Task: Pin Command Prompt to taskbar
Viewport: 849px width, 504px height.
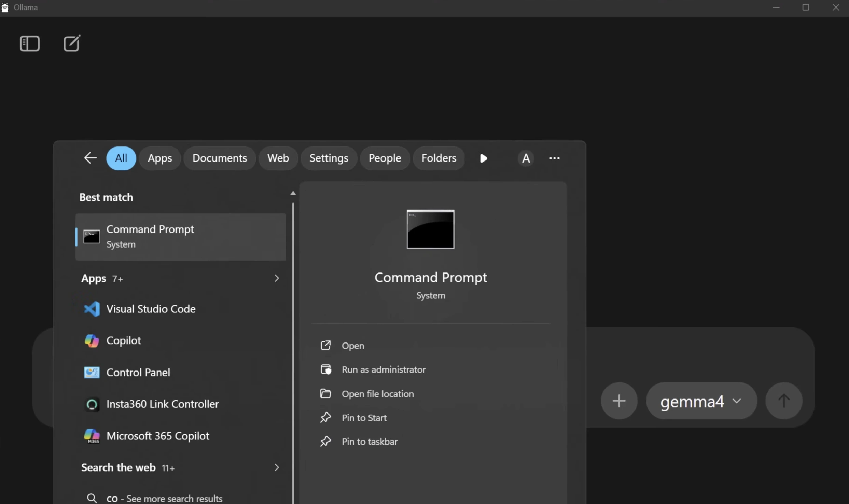Action: tap(369, 442)
